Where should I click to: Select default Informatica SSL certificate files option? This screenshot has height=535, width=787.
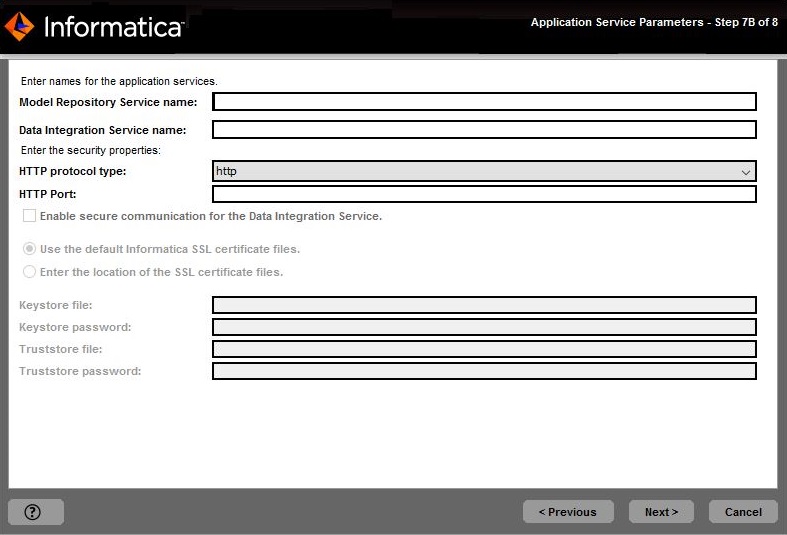[29, 249]
